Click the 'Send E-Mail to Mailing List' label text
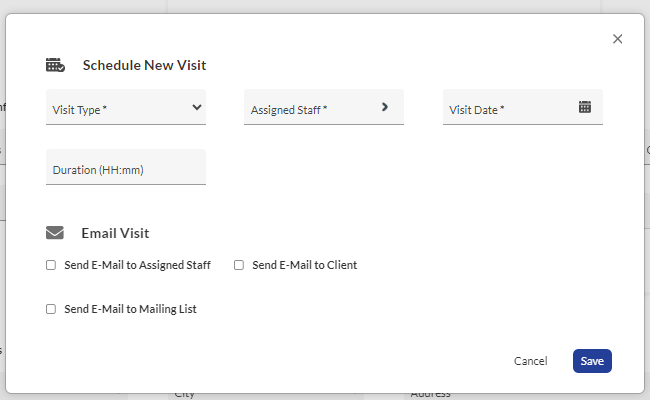The width and height of the screenshot is (650, 400). [130, 309]
